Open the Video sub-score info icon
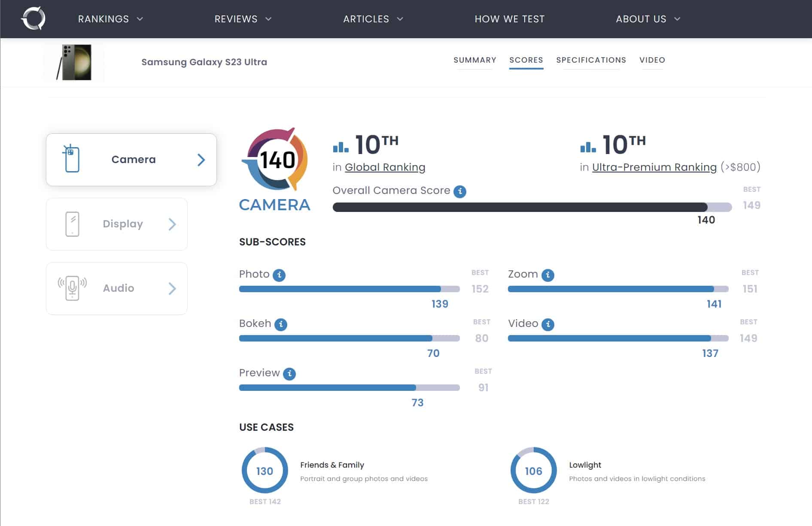Screen dimensions: 812x526 (x=548, y=324)
